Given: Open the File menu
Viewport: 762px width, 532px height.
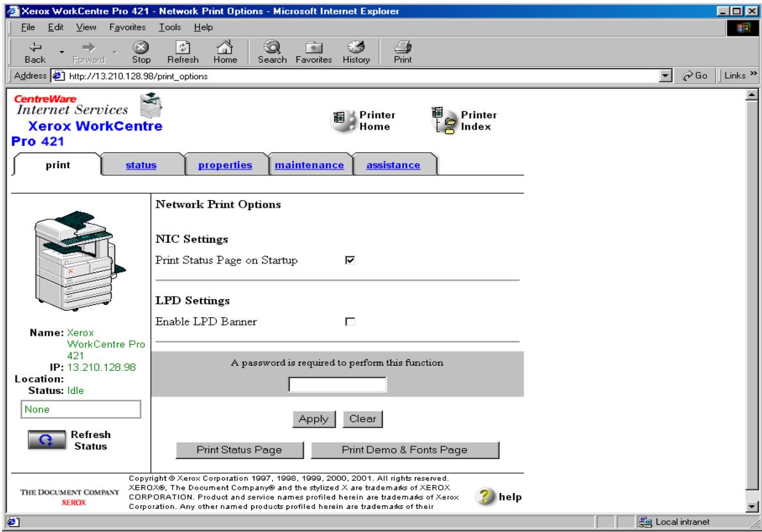Looking at the screenshot, I should coord(27,27).
